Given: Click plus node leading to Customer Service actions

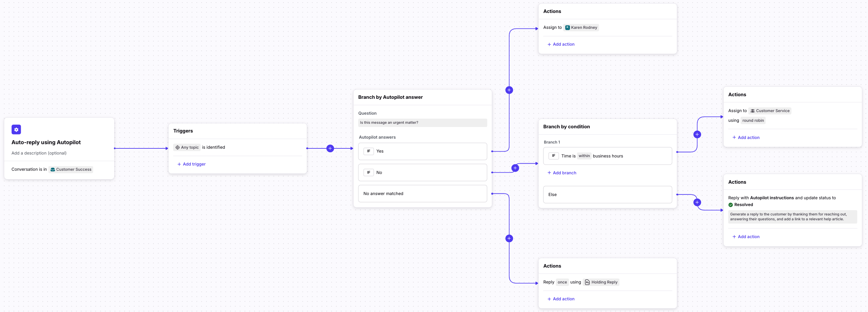Looking at the screenshot, I should [x=697, y=134].
